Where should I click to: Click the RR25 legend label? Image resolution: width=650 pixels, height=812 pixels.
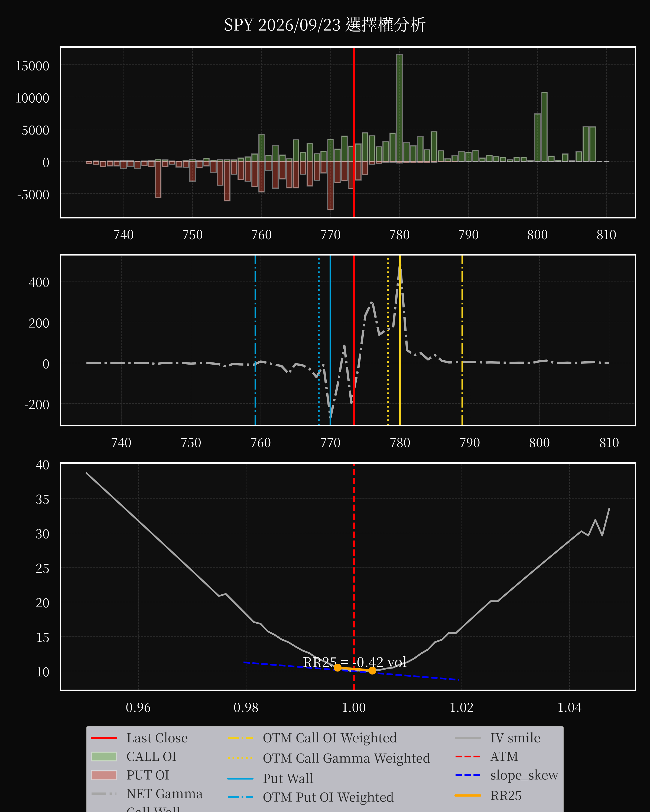pos(506,795)
